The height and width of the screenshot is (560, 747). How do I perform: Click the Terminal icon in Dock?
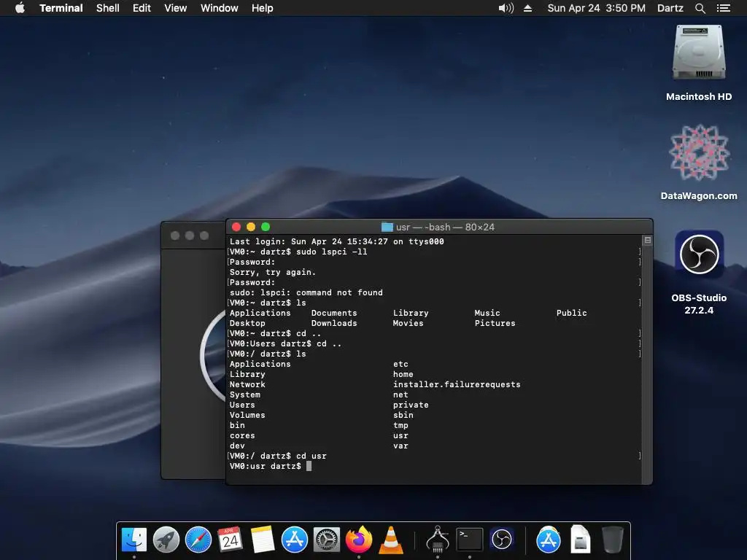[x=470, y=540]
